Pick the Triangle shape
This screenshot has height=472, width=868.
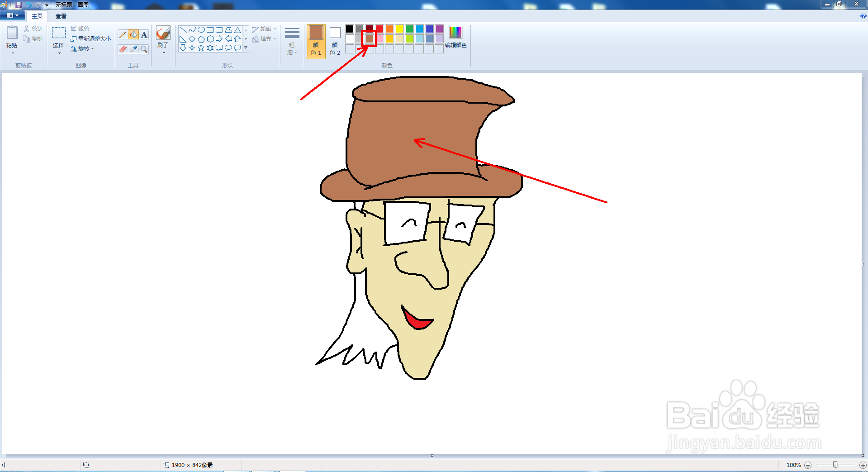tap(237, 30)
